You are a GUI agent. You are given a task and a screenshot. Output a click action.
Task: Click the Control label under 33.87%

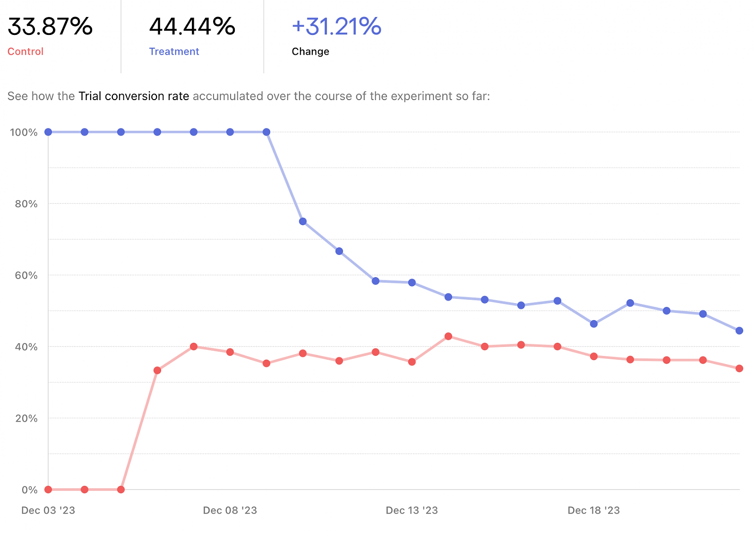[26, 51]
